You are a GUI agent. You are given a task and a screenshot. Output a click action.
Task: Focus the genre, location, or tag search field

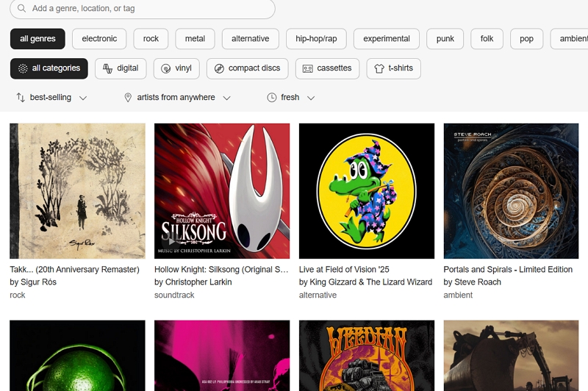tap(143, 8)
